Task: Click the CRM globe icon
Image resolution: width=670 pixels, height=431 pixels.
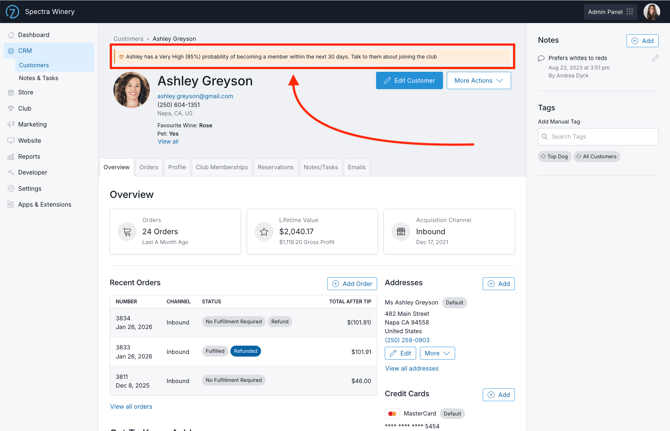Action: [11, 51]
